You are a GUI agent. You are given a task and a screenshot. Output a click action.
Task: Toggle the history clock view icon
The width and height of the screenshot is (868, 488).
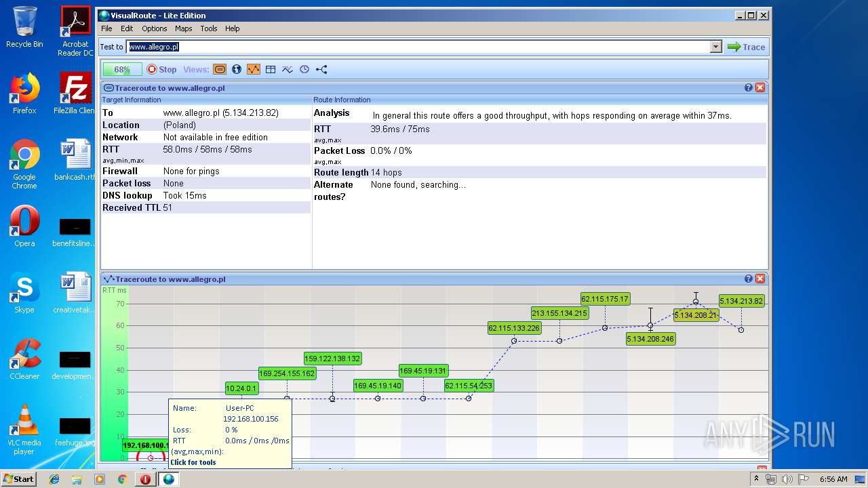304,69
